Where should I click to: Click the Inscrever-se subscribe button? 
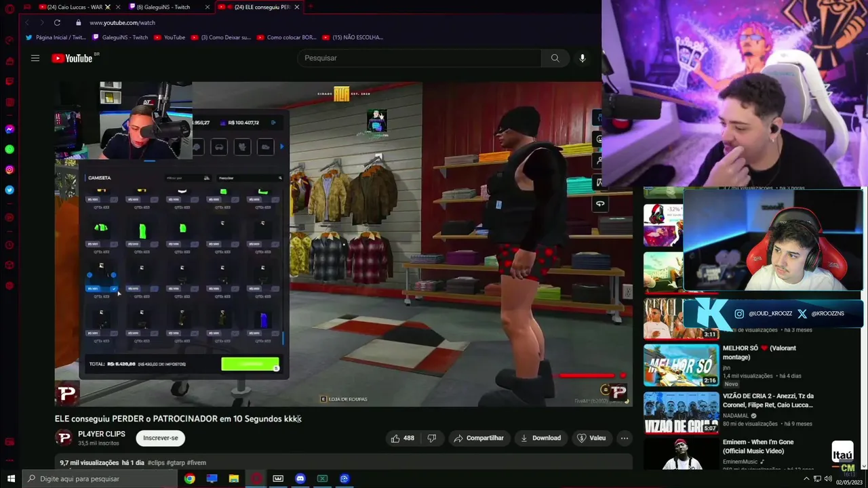coord(161,438)
